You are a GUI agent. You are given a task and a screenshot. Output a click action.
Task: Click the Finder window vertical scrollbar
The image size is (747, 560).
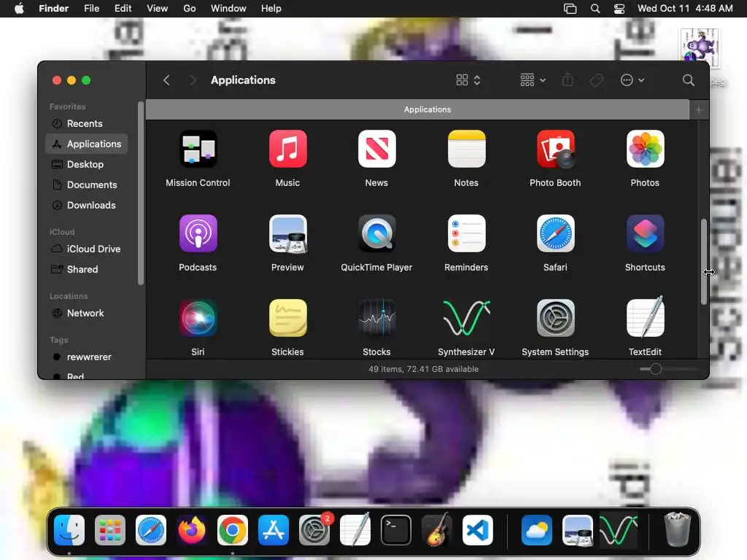click(x=704, y=262)
